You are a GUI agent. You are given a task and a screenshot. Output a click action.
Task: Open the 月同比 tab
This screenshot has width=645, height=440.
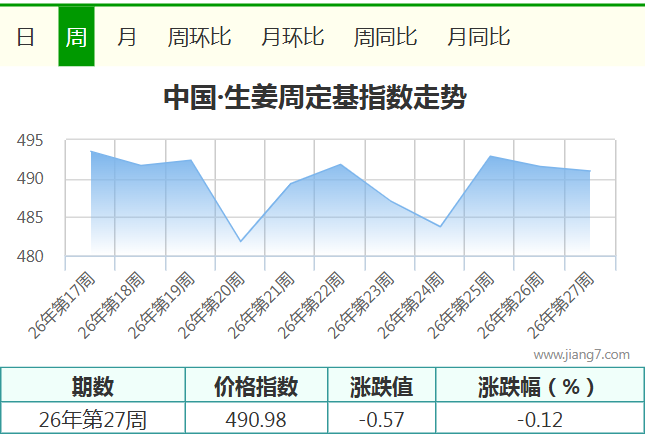click(479, 37)
